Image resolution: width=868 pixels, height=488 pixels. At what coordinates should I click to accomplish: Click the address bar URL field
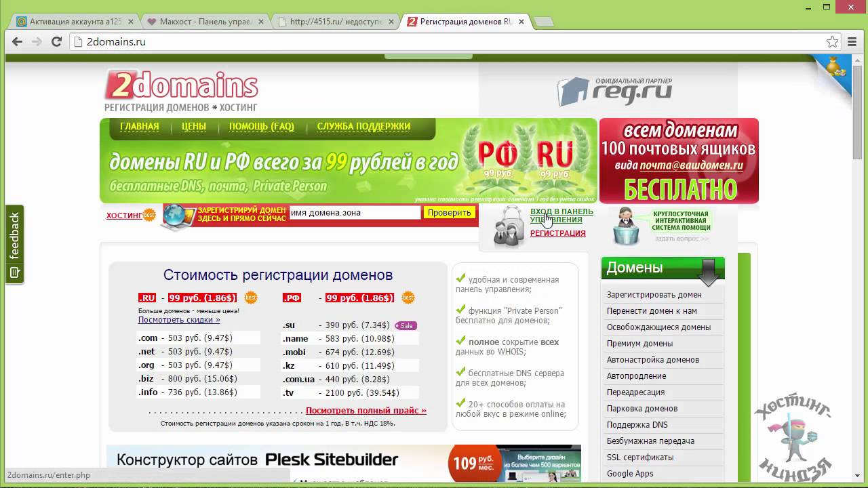(448, 42)
